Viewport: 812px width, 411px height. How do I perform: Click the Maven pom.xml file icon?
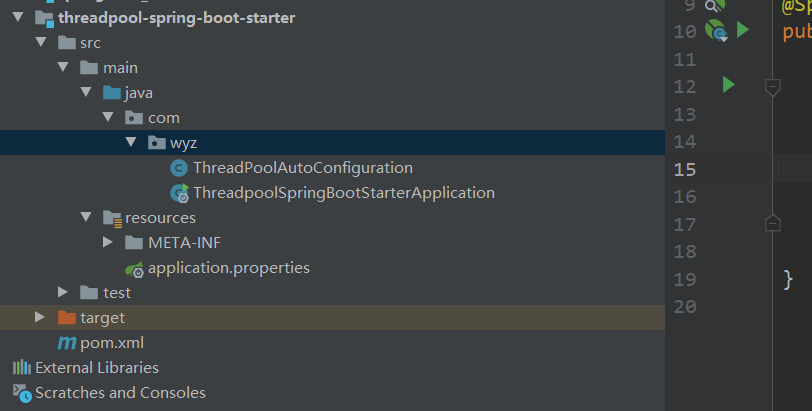66,343
